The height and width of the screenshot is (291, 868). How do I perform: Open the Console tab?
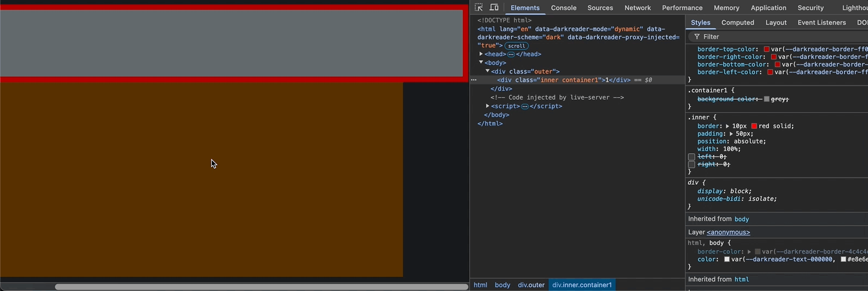pos(564,8)
